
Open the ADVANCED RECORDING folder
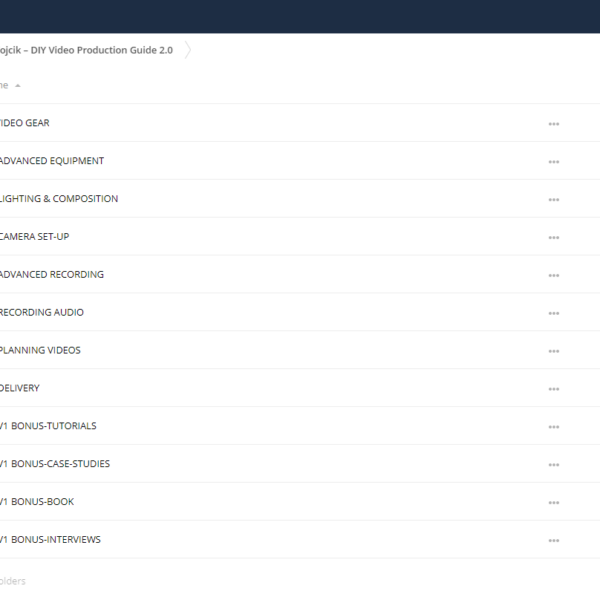[x=52, y=274]
